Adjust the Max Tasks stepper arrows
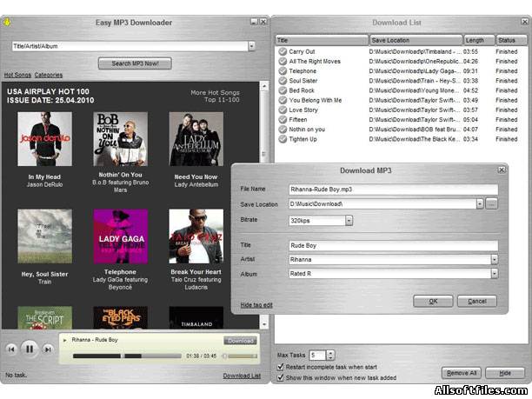Screen dimensions: 532x399 click(330, 356)
